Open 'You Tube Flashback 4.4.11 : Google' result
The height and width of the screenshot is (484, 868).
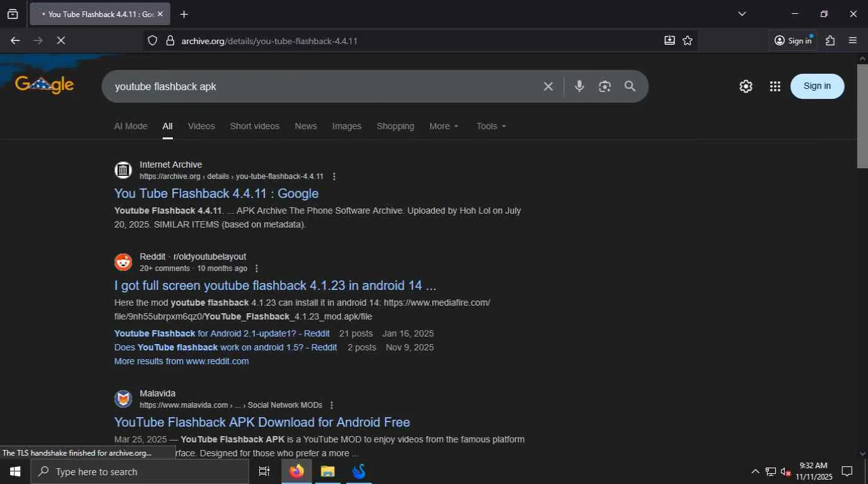(x=216, y=193)
